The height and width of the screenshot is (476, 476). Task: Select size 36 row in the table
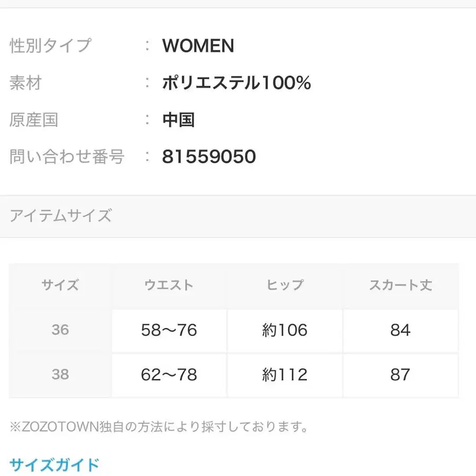[x=60, y=330]
